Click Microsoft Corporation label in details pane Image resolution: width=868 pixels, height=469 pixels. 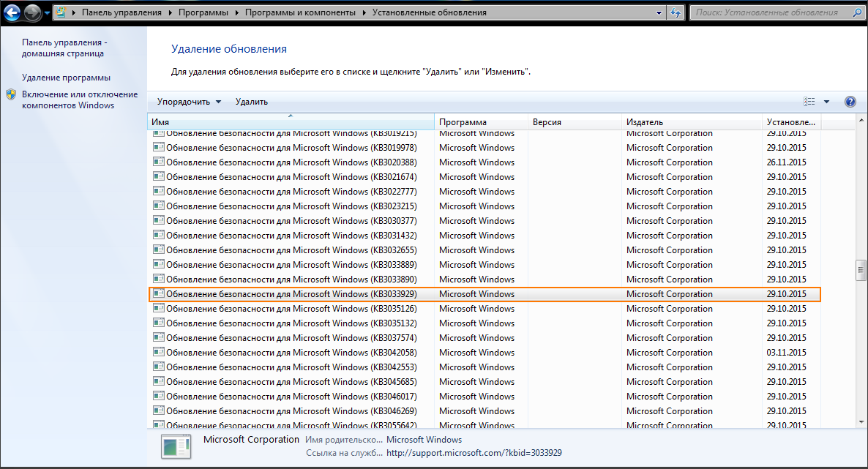click(x=251, y=439)
